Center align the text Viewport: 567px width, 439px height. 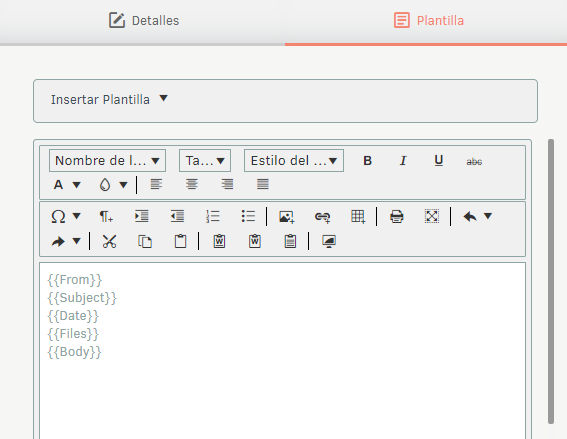(192, 184)
